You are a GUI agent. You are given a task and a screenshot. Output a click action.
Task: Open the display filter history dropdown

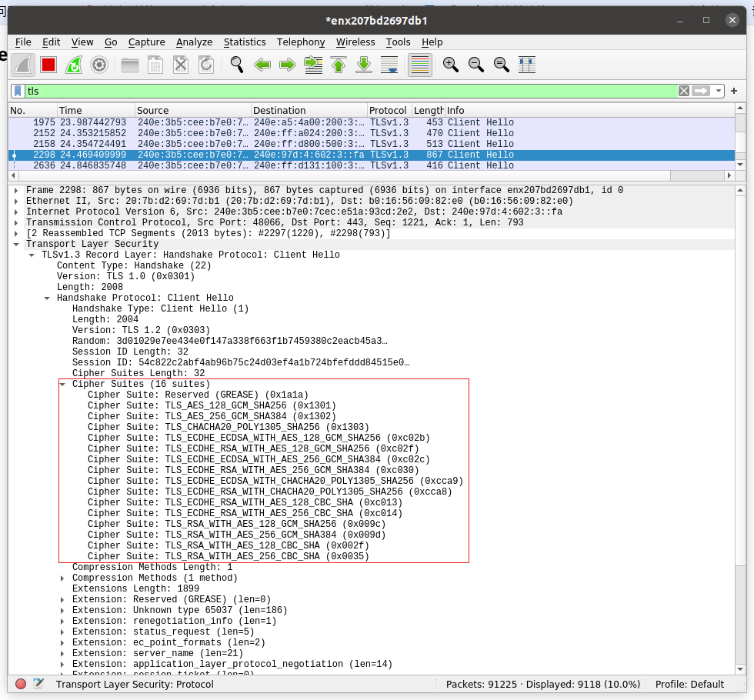[719, 91]
